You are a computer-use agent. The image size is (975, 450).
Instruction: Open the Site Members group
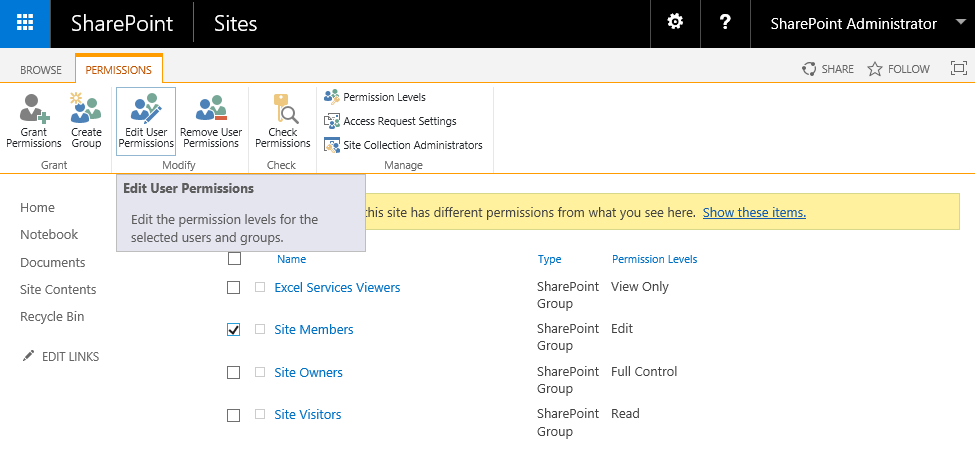tap(314, 329)
